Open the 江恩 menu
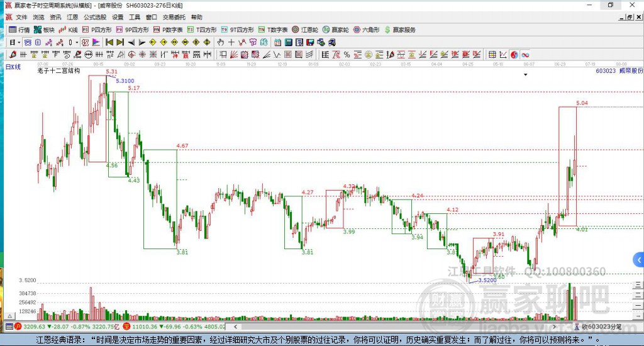Screen dimensions: 644x346 pos(72,17)
